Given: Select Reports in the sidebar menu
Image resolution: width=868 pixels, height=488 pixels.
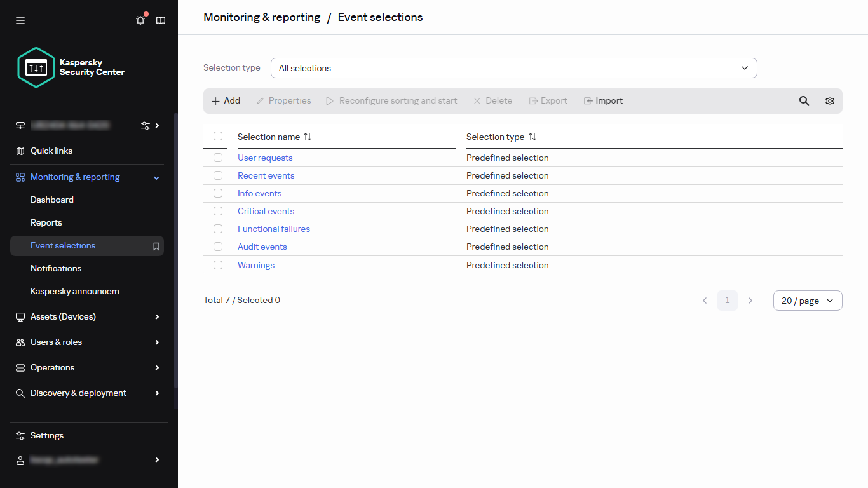Looking at the screenshot, I should click(46, 222).
